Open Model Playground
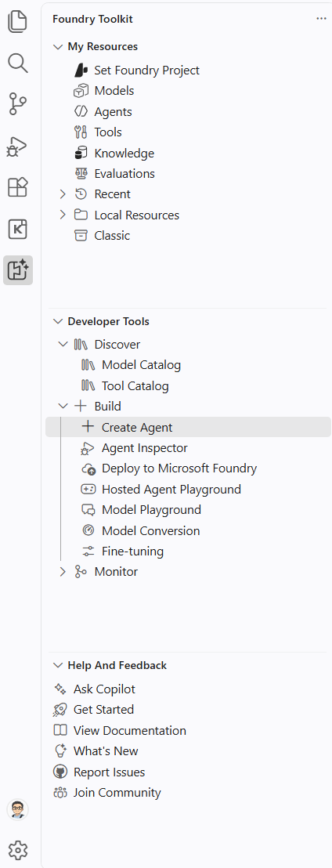 pos(151,510)
